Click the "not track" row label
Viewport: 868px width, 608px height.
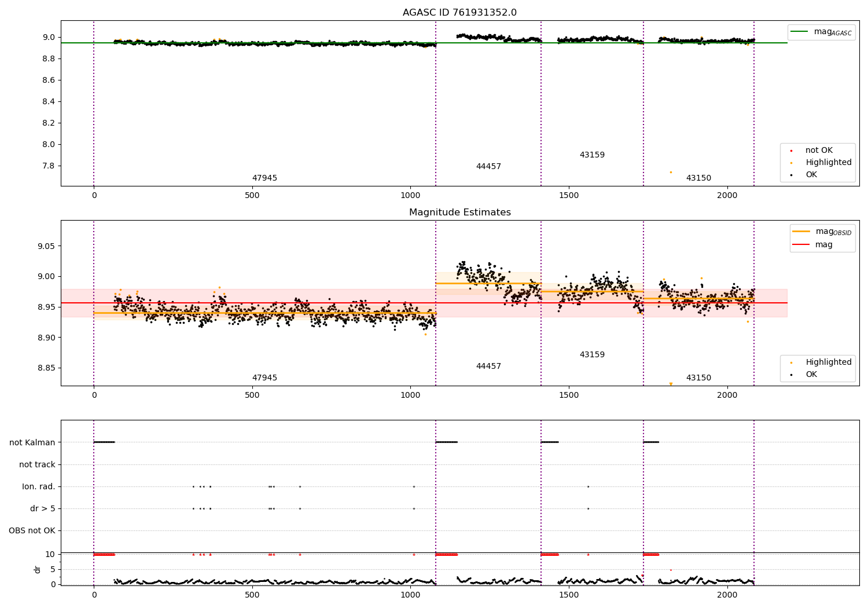tap(37, 465)
